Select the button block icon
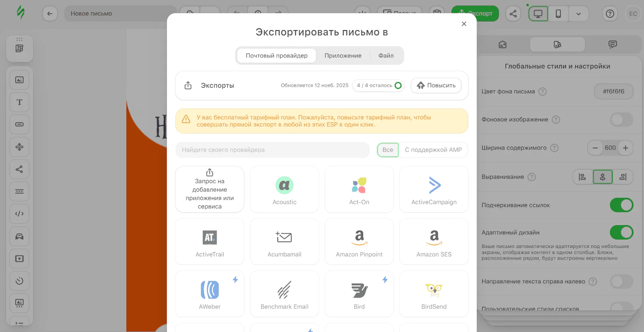 [x=19, y=124]
